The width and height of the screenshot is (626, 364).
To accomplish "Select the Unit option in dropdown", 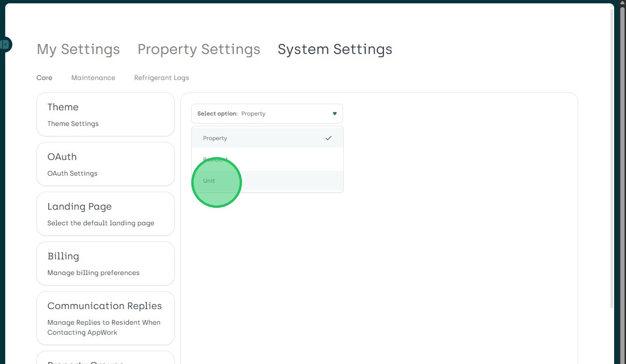I will pos(209,181).
